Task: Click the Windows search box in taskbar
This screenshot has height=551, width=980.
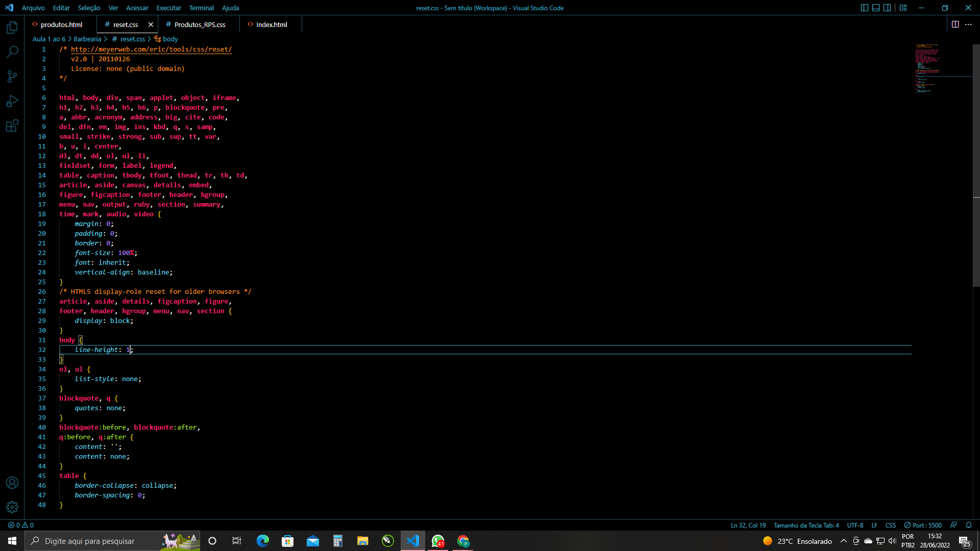Action: point(112,541)
